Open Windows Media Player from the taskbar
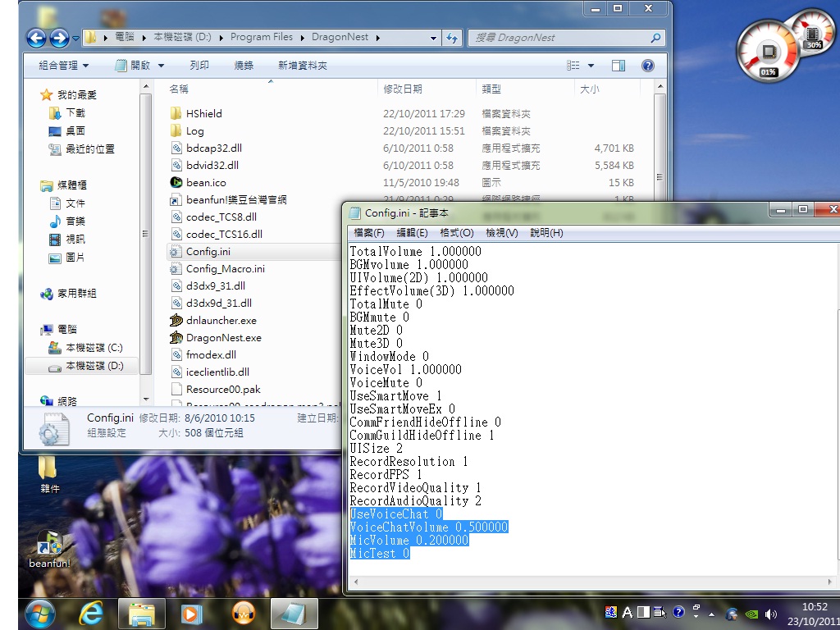Image resolution: width=840 pixels, height=630 pixels. [192, 614]
